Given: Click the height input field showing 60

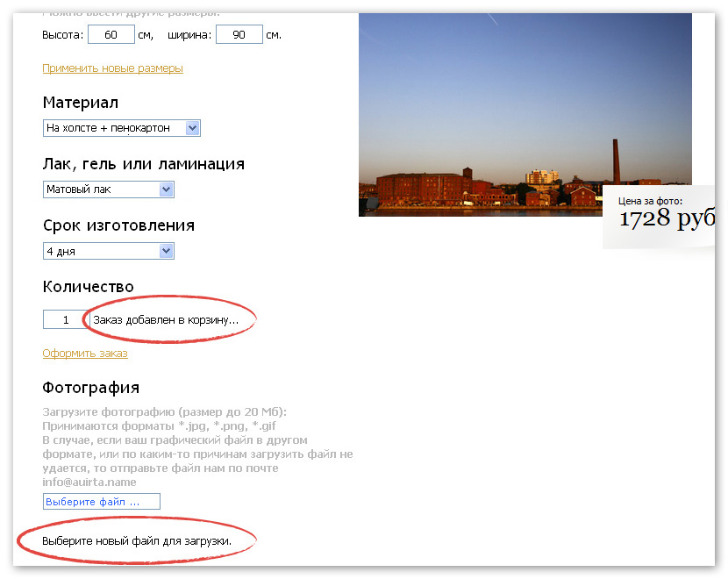Looking at the screenshot, I should (x=111, y=35).
